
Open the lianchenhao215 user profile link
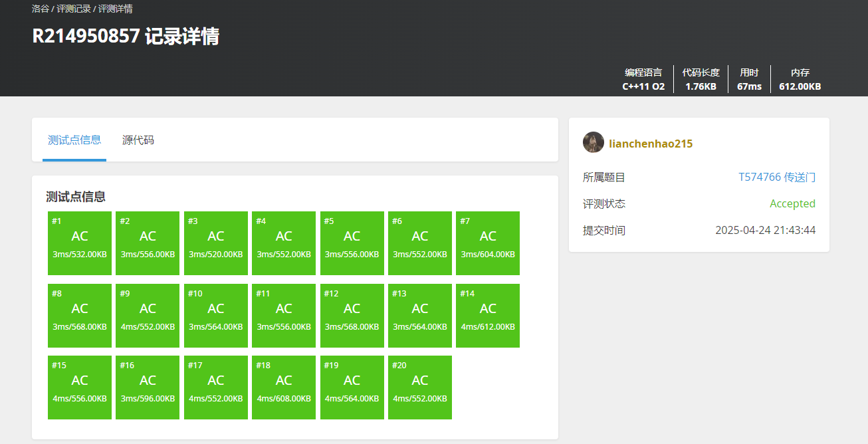point(651,144)
